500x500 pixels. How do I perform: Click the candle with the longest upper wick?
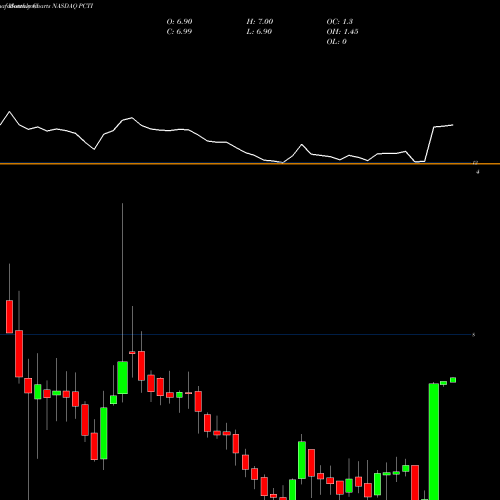[x=123, y=377]
